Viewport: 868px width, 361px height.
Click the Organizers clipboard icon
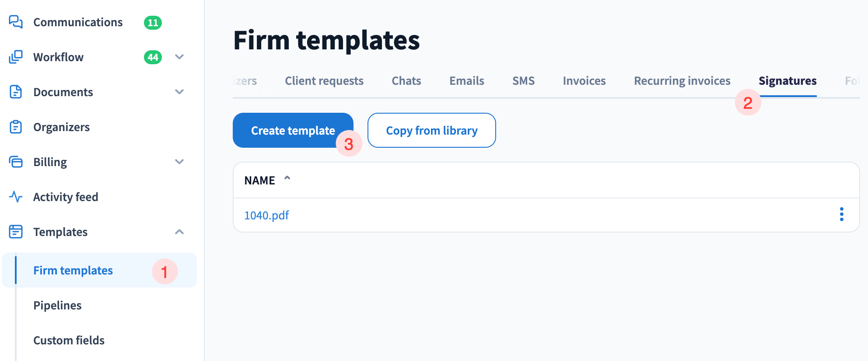point(16,127)
